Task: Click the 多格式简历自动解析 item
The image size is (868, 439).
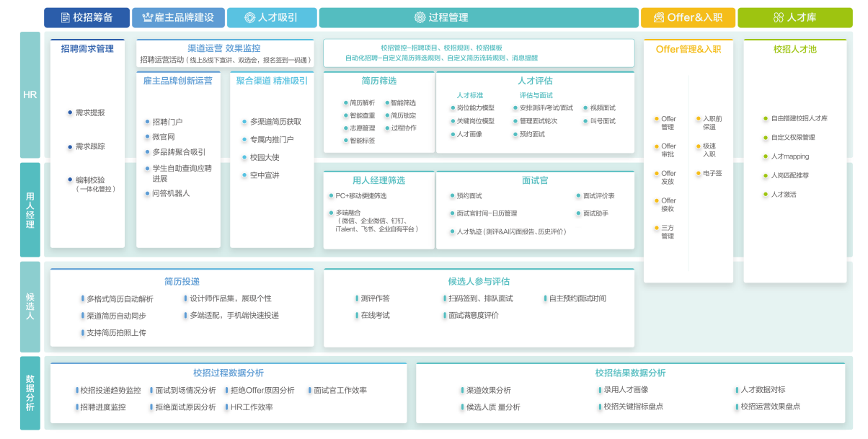Action: pyautogui.click(x=120, y=298)
